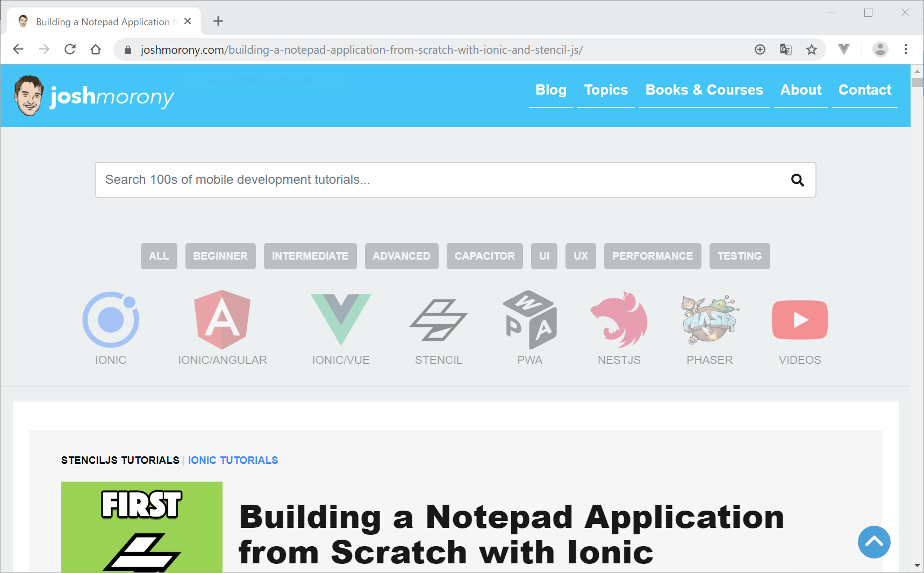
Task: Open the NestJS category icon
Action: pos(619,320)
